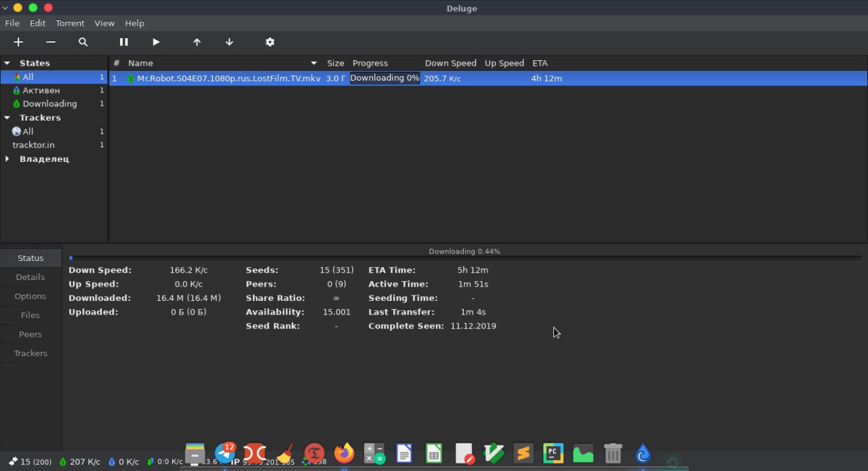The image size is (868, 471).
Task: Open the Torrent menu
Action: click(x=70, y=23)
